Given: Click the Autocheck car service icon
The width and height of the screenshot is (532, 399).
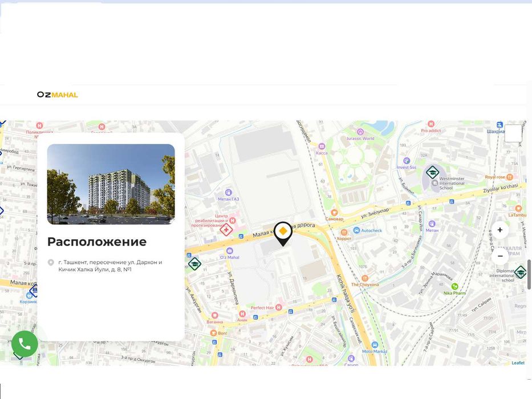Looking at the screenshot, I should [356, 230].
